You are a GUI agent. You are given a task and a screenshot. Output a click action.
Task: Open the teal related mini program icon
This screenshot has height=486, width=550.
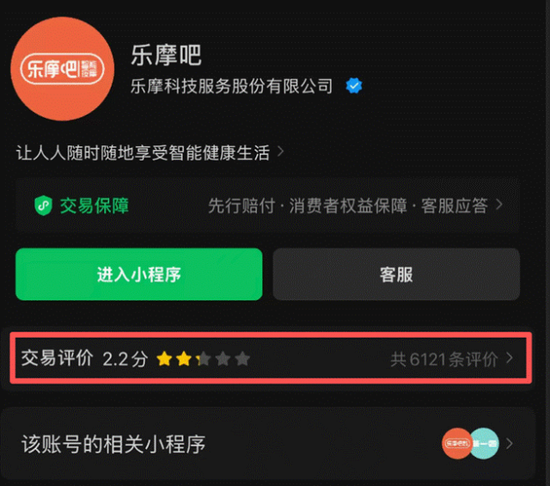tap(485, 444)
